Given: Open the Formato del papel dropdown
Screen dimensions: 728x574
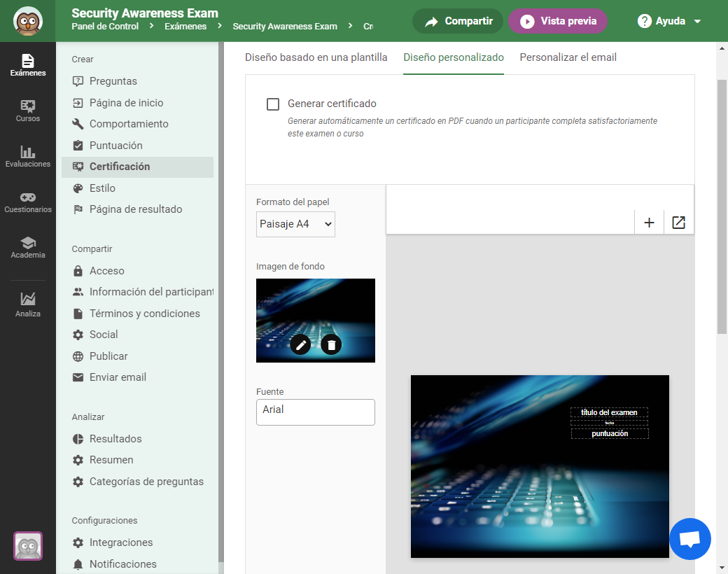Looking at the screenshot, I should 295,224.
